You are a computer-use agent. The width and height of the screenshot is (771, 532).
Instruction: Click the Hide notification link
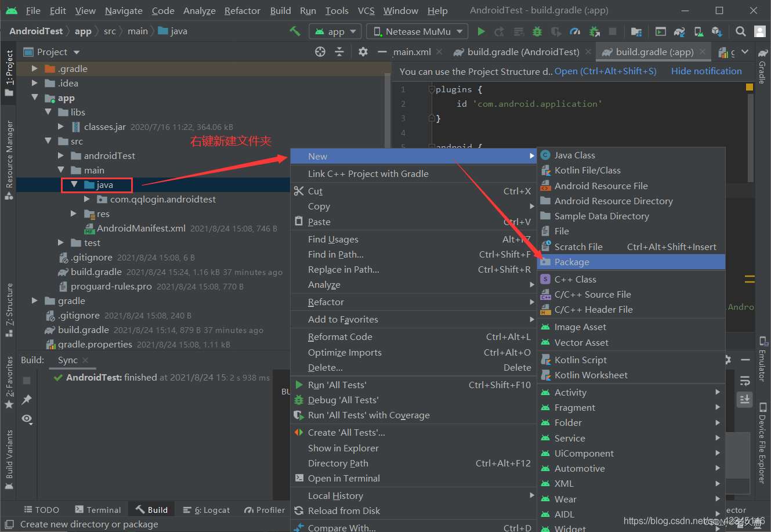(706, 71)
